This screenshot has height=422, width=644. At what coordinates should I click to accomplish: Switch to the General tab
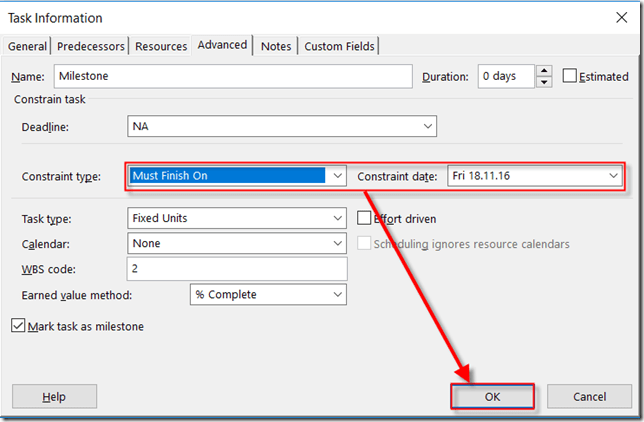[x=28, y=46]
